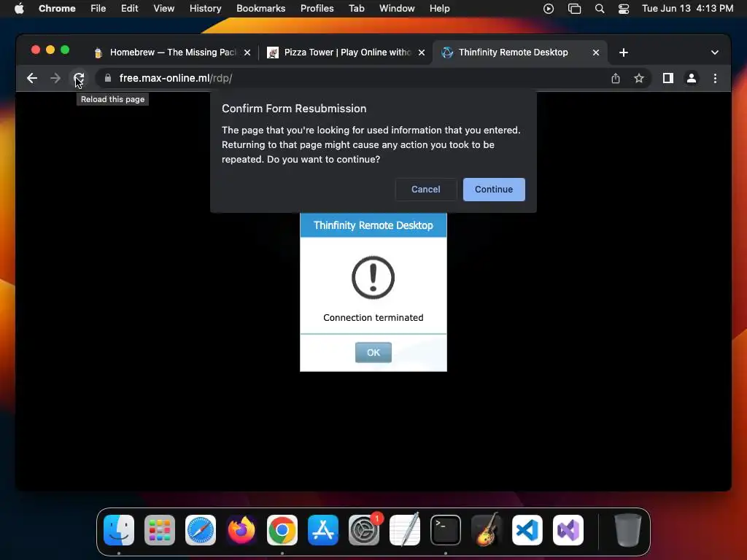
Task: Open Chrome side panel icon
Action: coord(668,78)
